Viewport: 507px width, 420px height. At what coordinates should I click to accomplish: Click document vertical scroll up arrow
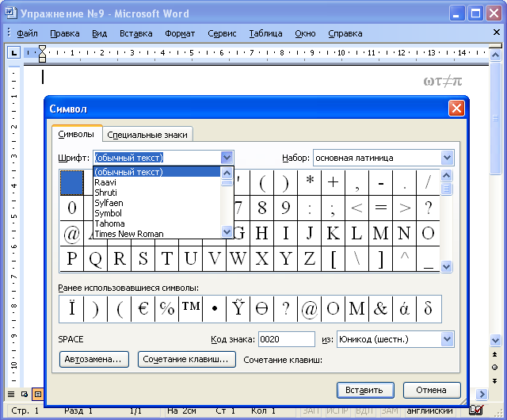pos(495,55)
